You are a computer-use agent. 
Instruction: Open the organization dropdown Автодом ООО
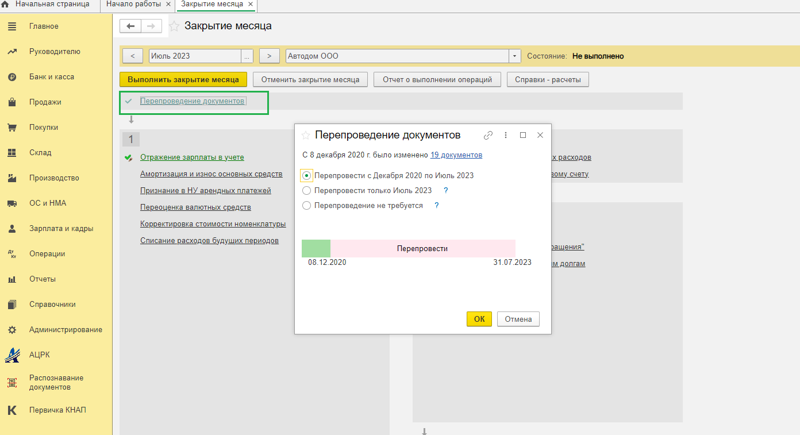tap(514, 56)
